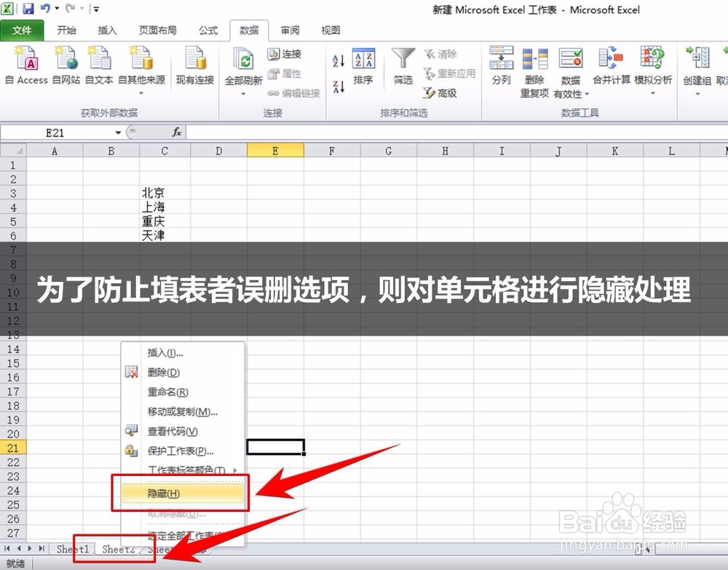Expand the Refresh All dropdown arrow

pyautogui.click(x=243, y=94)
